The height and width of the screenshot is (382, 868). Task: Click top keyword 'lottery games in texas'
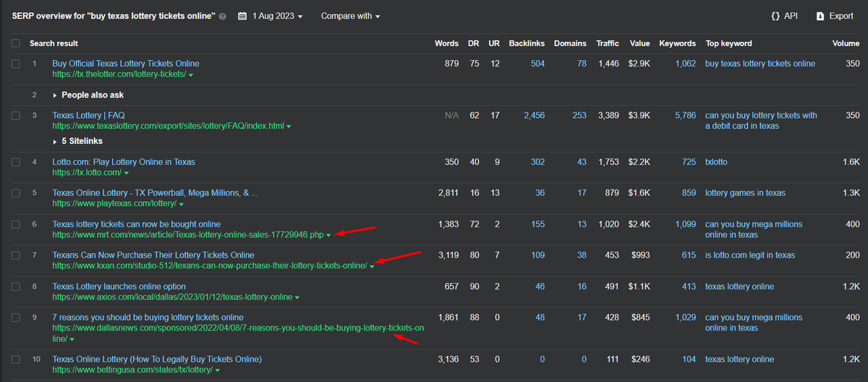point(745,193)
